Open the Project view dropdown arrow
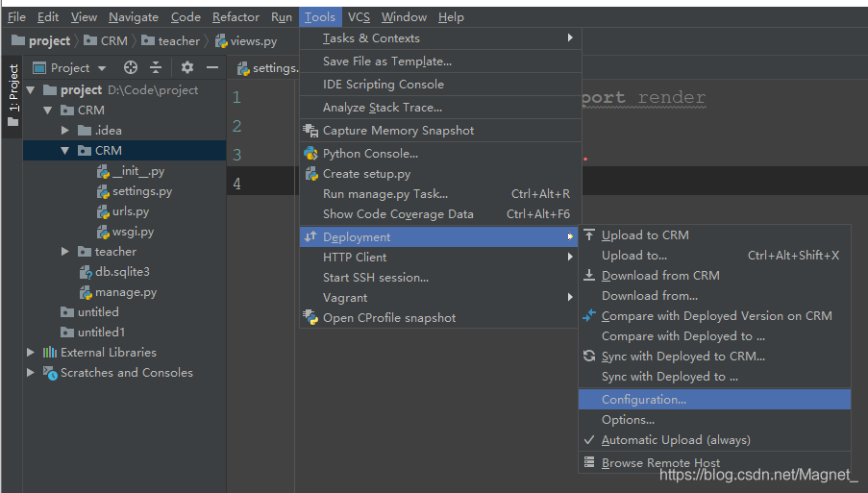Screen dimensions: 868x493 click(102, 68)
